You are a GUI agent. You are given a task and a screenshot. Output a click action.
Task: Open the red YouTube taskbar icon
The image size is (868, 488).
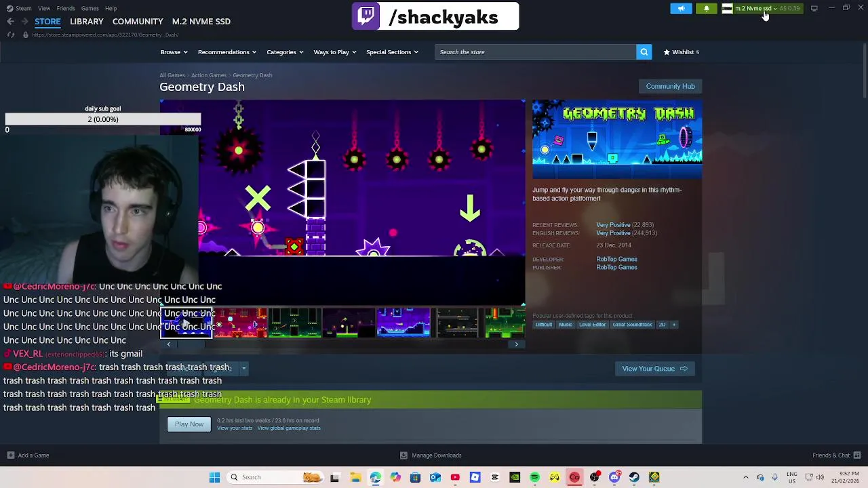point(455,477)
